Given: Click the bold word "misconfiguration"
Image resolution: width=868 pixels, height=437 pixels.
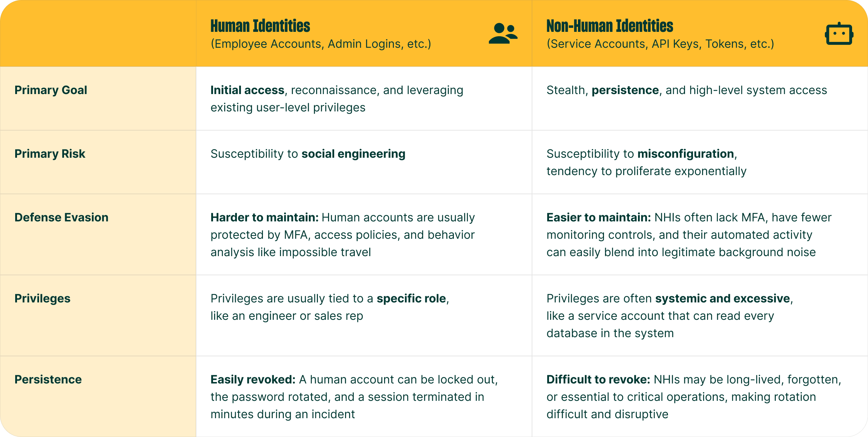Looking at the screenshot, I should click(685, 154).
